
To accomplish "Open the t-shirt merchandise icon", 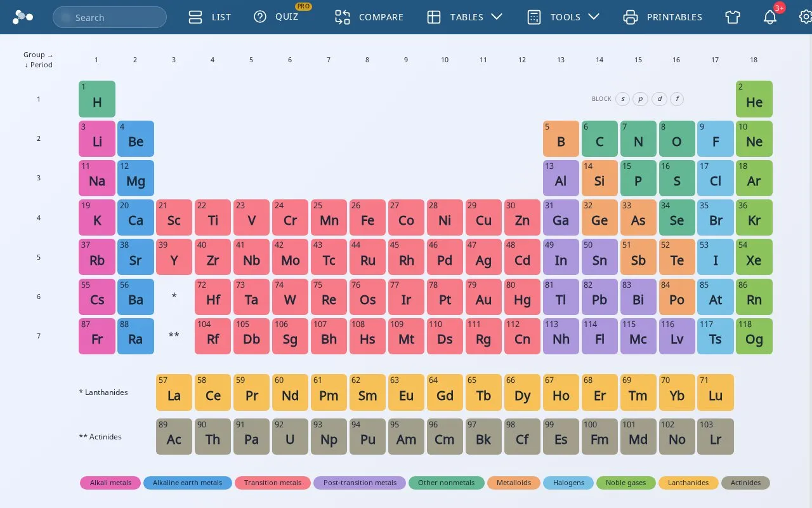I will (x=733, y=17).
